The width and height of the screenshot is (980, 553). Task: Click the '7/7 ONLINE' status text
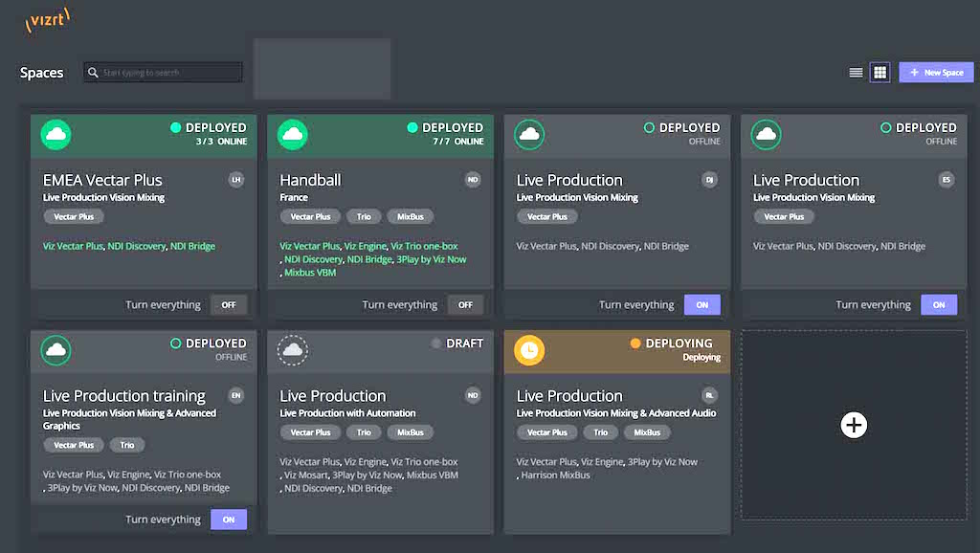tap(458, 142)
